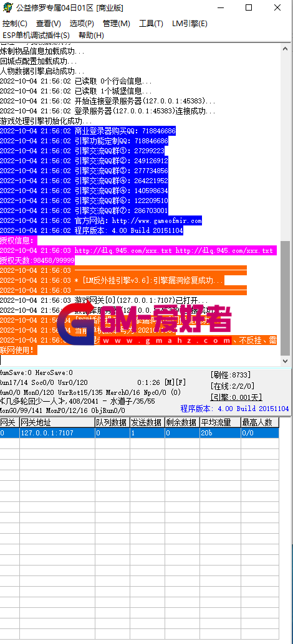Click blue 程序版本: 4.00 Build 20151104 label

click(x=234, y=409)
